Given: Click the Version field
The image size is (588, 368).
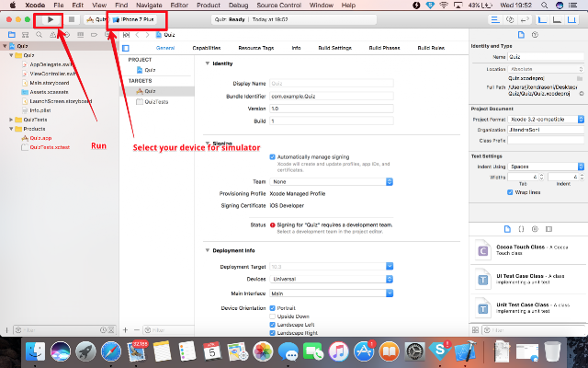Looking at the screenshot, I should point(332,109).
